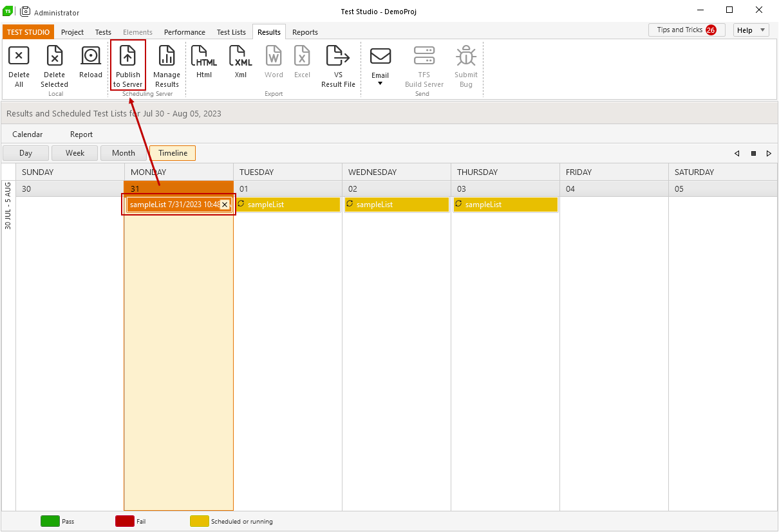Open the Help dropdown menu
Screen dimensions: 779x532
pos(751,30)
